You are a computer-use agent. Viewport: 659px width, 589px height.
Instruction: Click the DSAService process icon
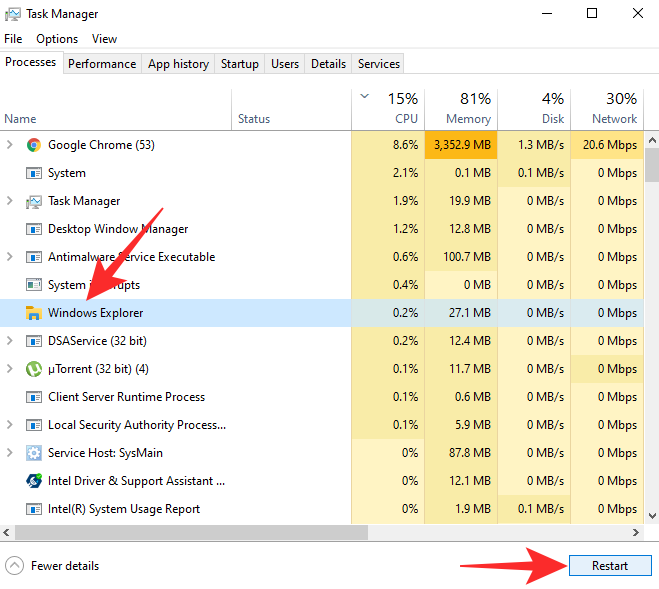33,341
